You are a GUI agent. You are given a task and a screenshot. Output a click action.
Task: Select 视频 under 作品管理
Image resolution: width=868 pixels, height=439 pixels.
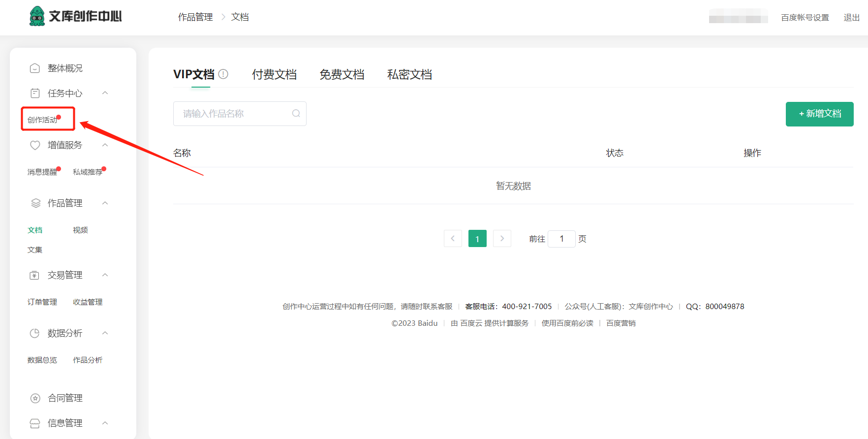point(80,230)
